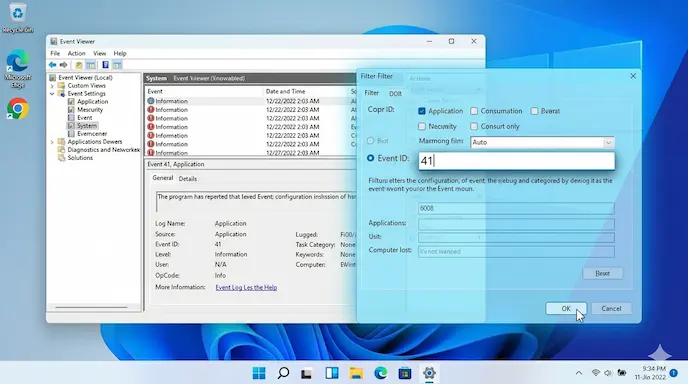The image size is (688, 384).
Task: Open the View menu
Action: (x=100, y=53)
